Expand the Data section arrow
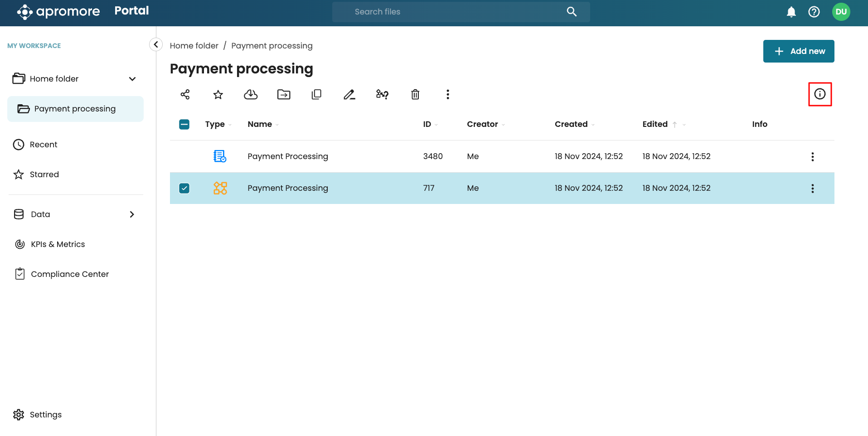This screenshot has width=868, height=436. (x=132, y=214)
